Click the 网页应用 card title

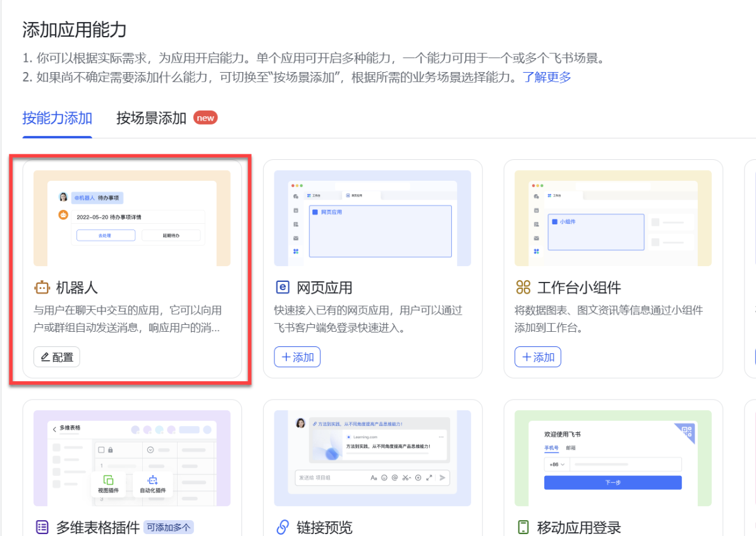click(x=324, y=288)
